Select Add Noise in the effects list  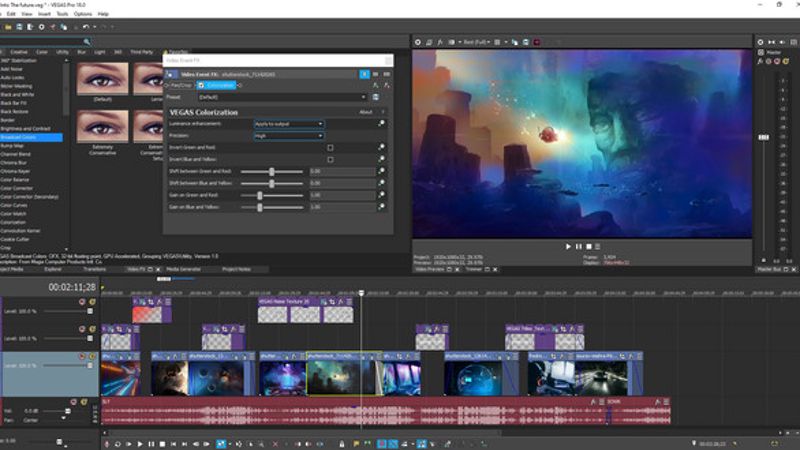tap(12, 69)
